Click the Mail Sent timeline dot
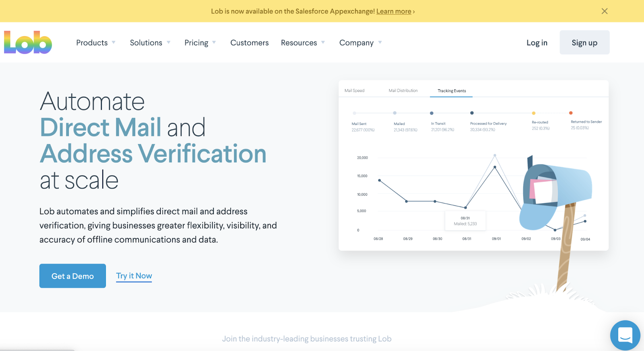Screen dimensions: 644x351 click(x=354, y=113)
